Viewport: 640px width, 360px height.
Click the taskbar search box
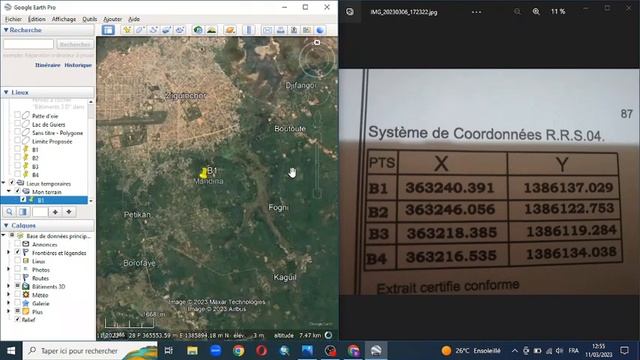pyautogui.click(x=90, y=351)
